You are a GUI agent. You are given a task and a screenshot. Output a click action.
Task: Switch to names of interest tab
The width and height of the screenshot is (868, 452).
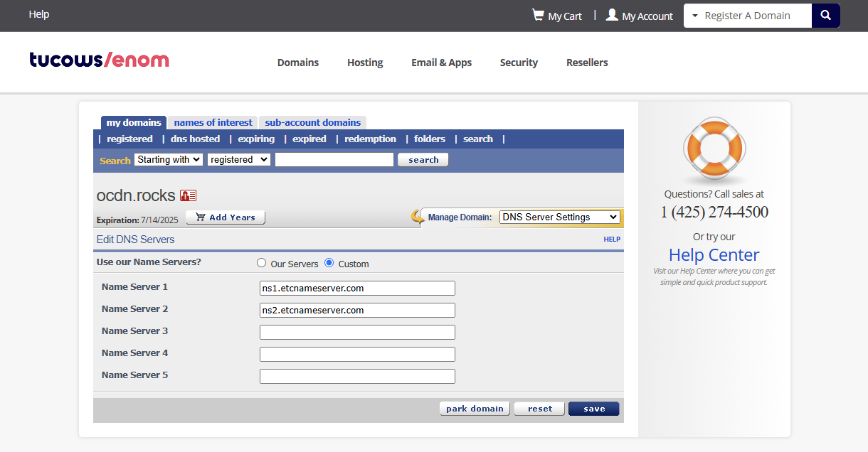click(213, 122)
